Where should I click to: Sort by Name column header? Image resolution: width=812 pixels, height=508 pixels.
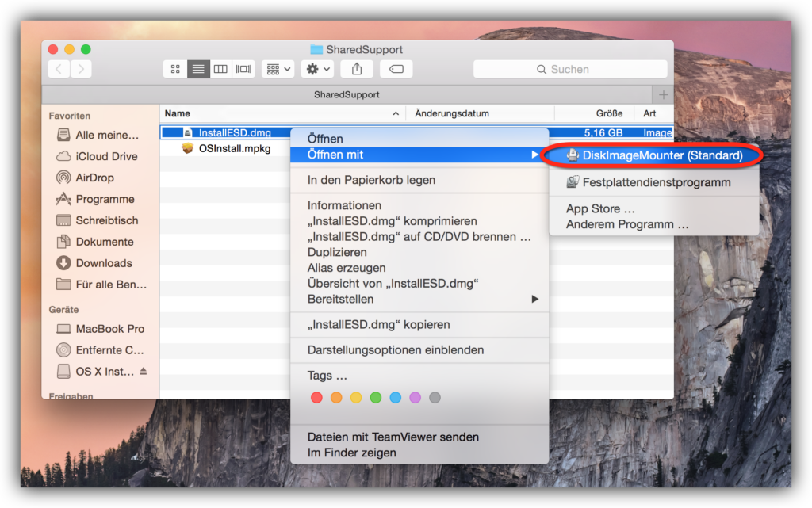[282, 113]
